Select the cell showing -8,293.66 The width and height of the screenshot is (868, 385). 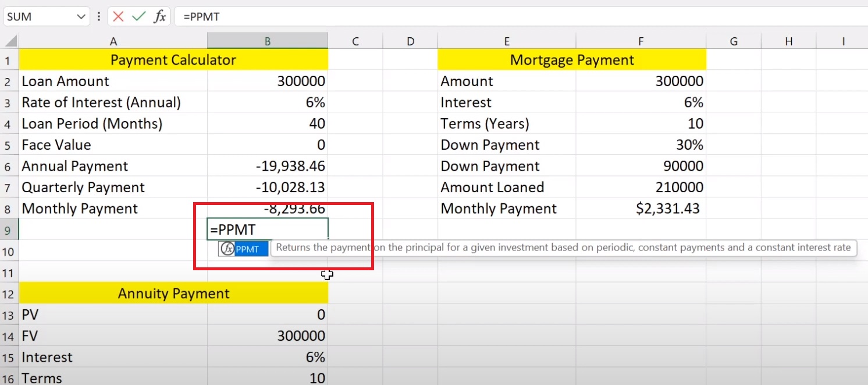(267, 209)
